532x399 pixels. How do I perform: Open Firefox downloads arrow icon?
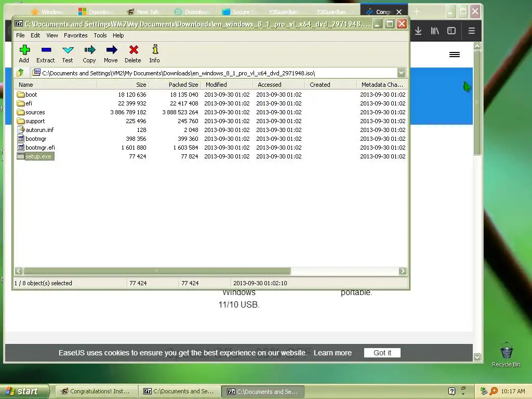click(x=418, y=31)
